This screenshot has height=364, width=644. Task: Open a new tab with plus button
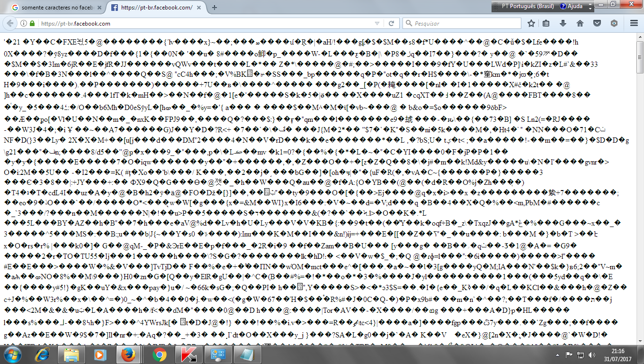pos(215,8)
